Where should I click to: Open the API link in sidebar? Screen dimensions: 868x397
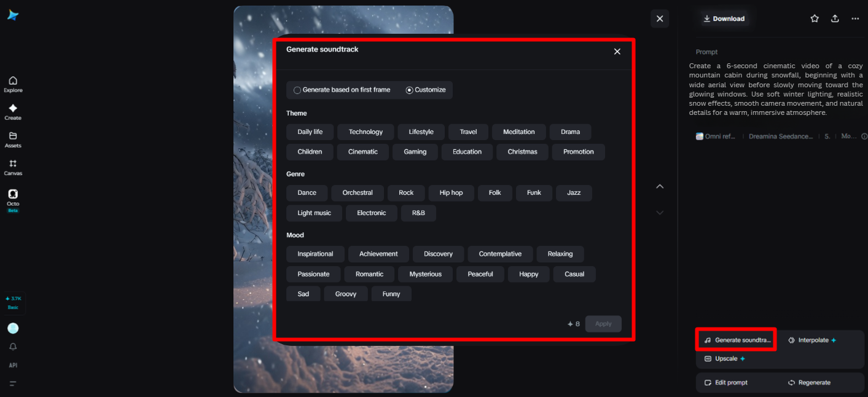tap(13, 365)
